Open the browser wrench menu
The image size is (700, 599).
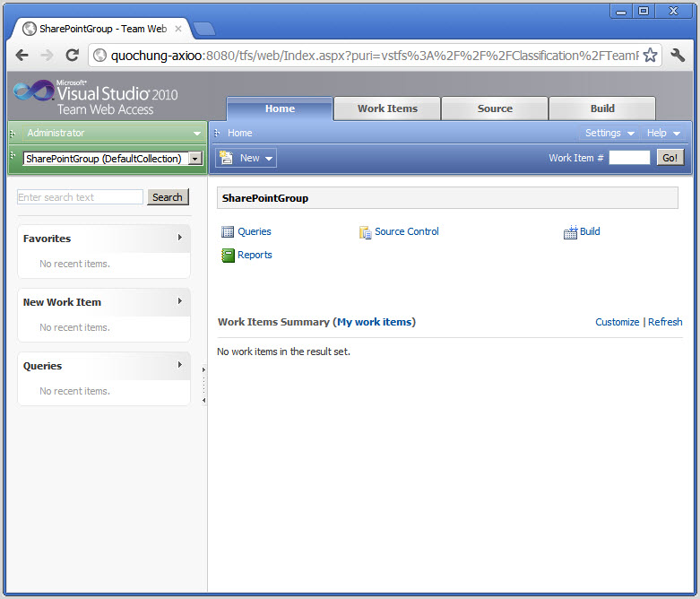678,56
